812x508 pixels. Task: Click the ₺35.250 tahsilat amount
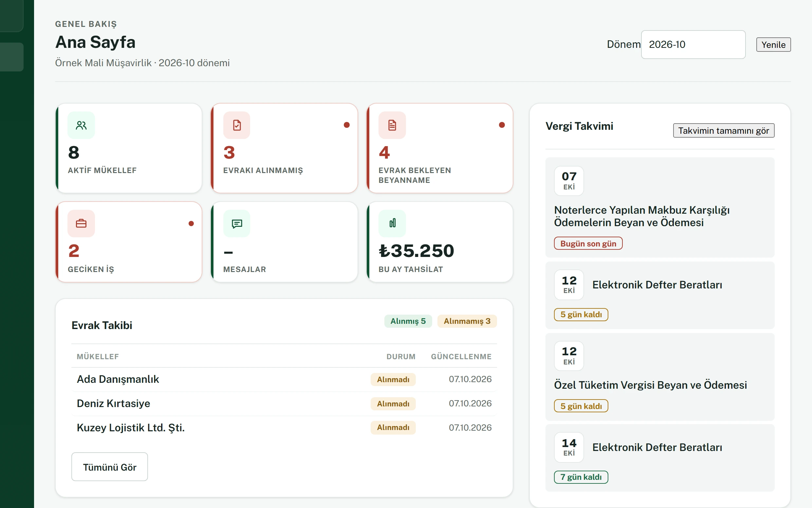click(x=416, y=251)
